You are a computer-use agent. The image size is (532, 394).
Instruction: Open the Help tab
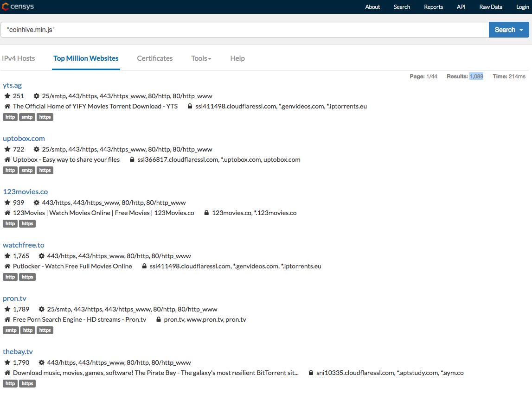tap(237, 58)
